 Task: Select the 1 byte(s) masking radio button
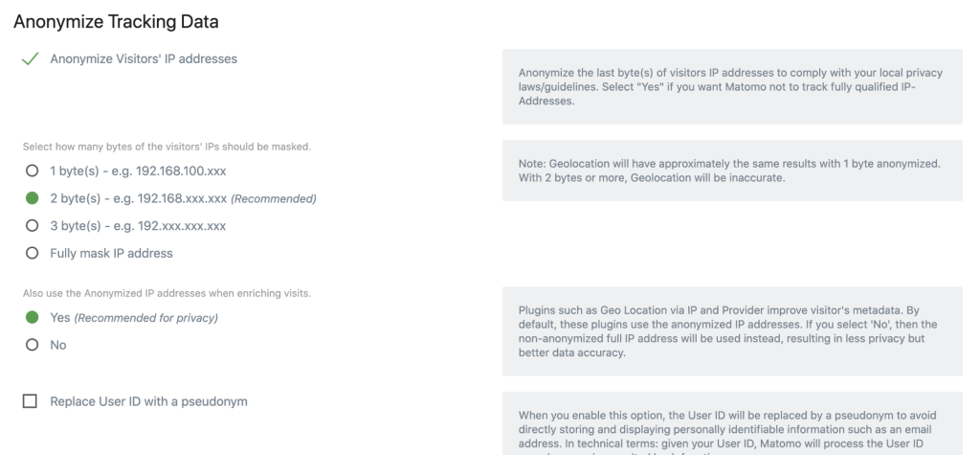[32, 171]
